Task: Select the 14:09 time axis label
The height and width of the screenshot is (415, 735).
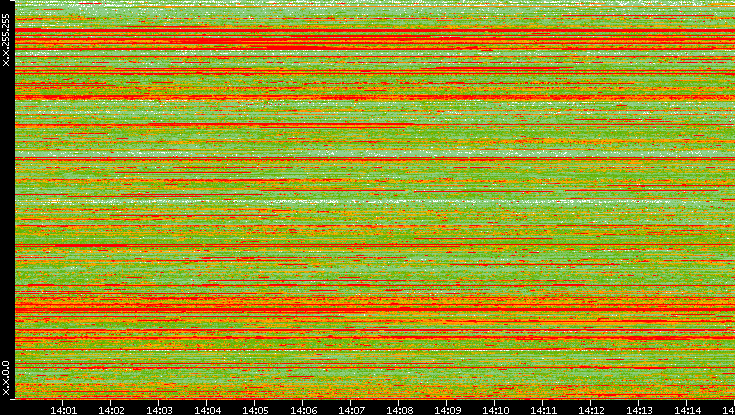Action: (447, 410)
